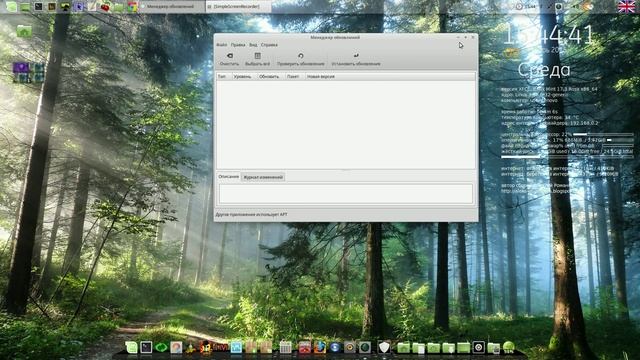Open the calculator icon in the dock
640x360 pixels.
[x=285, y=347]
